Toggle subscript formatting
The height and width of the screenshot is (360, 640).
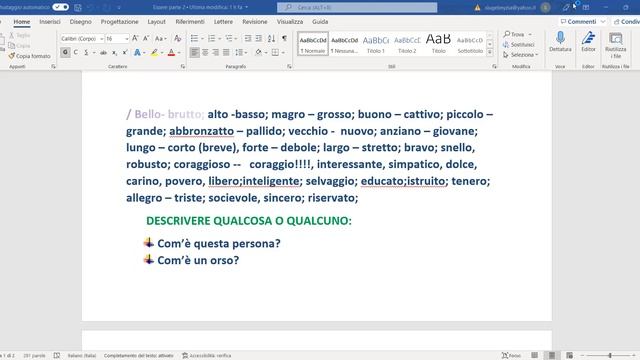(114, 52)
